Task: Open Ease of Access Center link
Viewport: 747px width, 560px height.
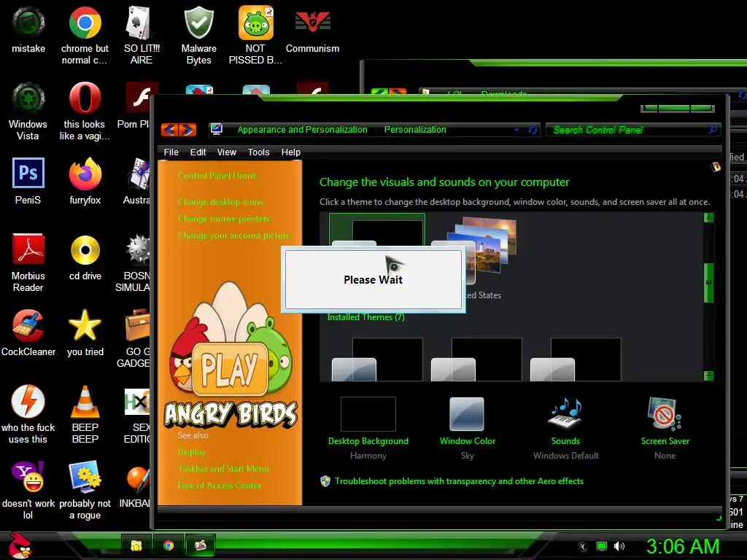Action: [x=220, y=485]
